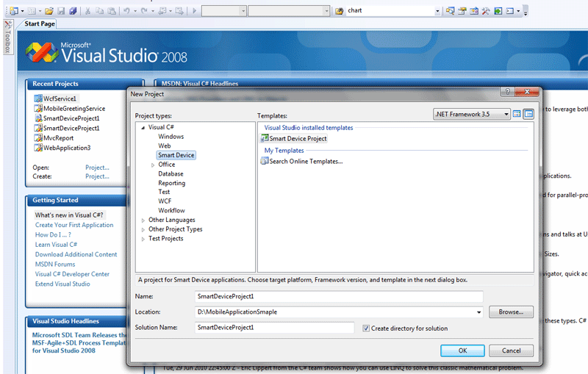
Task: Click the Command Window toolbar icon
Action: pyautogui.click(x=510, y=11)
